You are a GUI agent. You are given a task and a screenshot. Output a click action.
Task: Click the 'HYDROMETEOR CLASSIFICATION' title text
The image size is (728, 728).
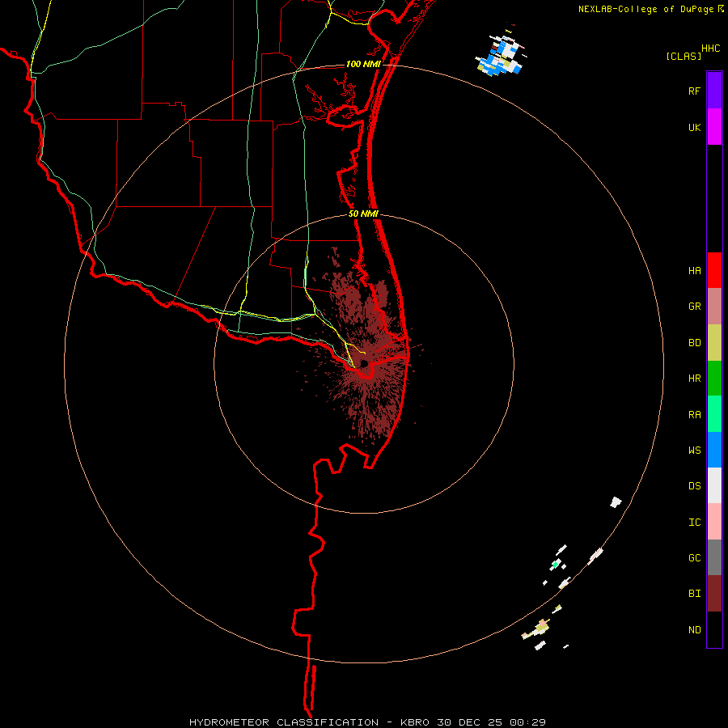tap(284, 722)
